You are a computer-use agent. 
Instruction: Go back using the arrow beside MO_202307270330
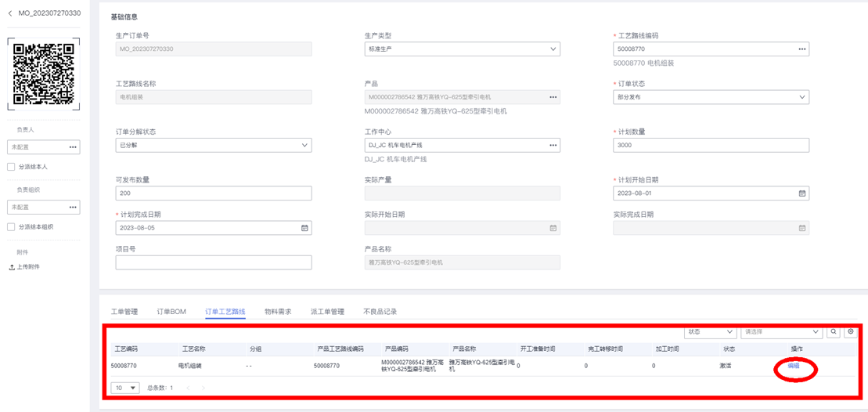click(x=9, y=13)
